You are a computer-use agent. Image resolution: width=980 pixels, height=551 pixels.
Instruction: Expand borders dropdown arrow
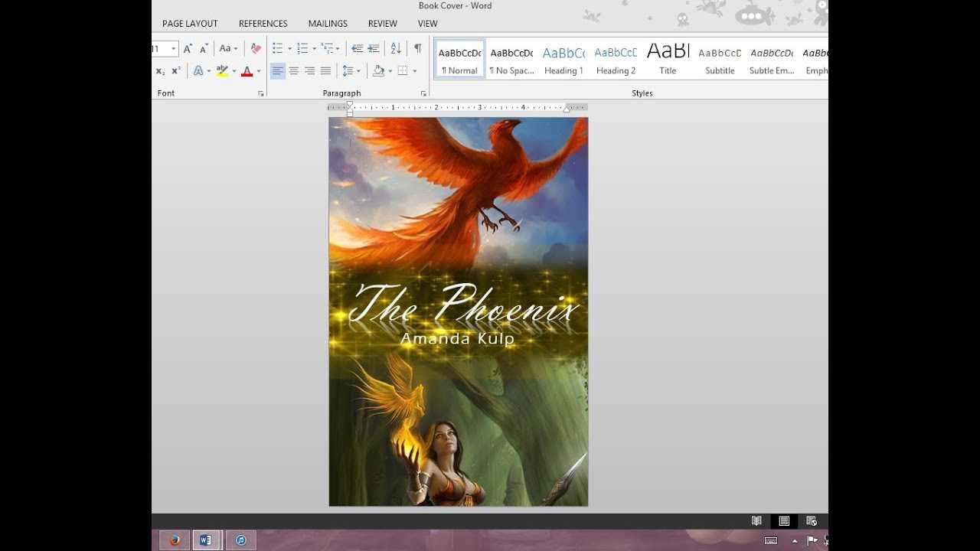coord(415,71)
